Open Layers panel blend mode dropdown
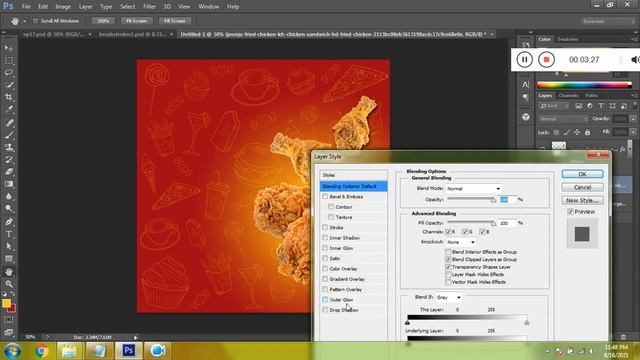 point(563,119)
